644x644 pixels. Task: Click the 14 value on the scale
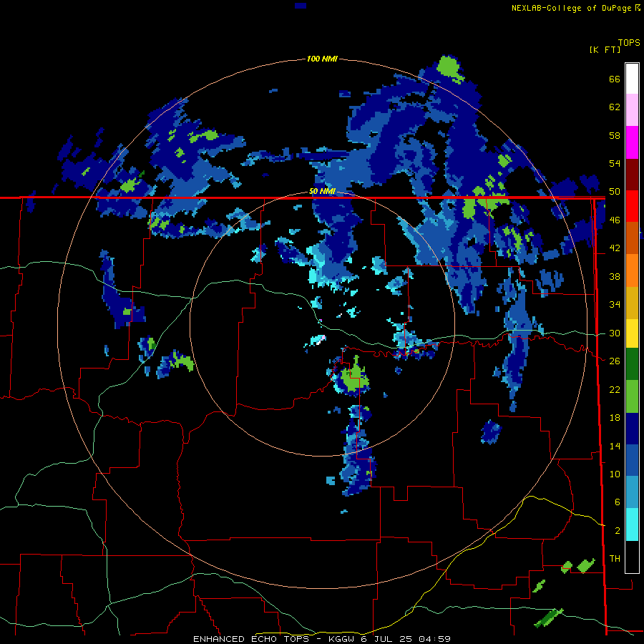(x=615, y=446)
